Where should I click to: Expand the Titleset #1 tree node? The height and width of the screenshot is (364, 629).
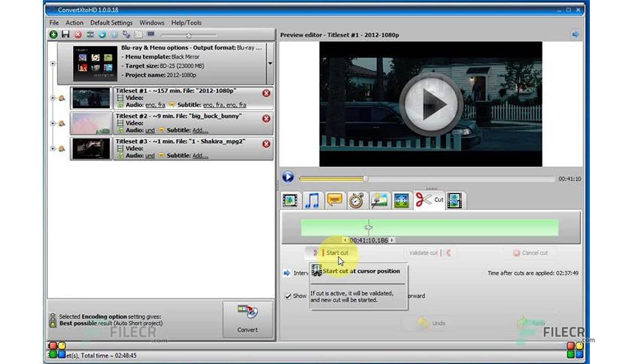[x=53, y=98]
